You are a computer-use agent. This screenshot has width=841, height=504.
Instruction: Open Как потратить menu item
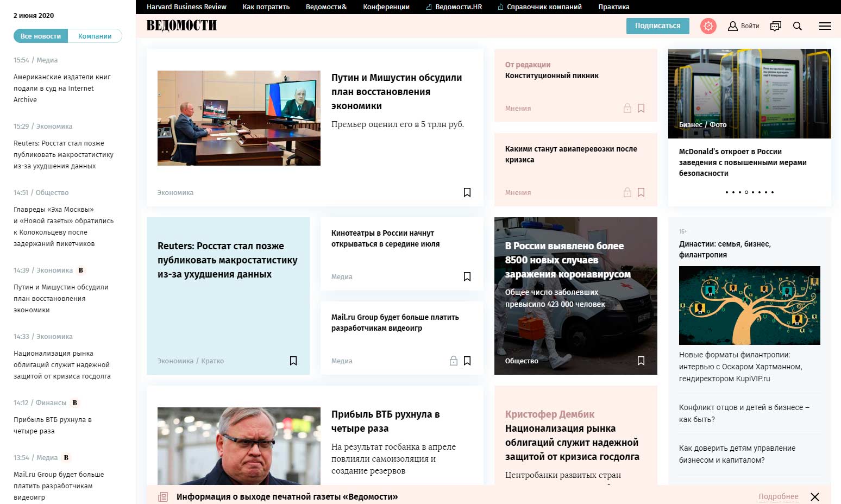click(266, 7)
